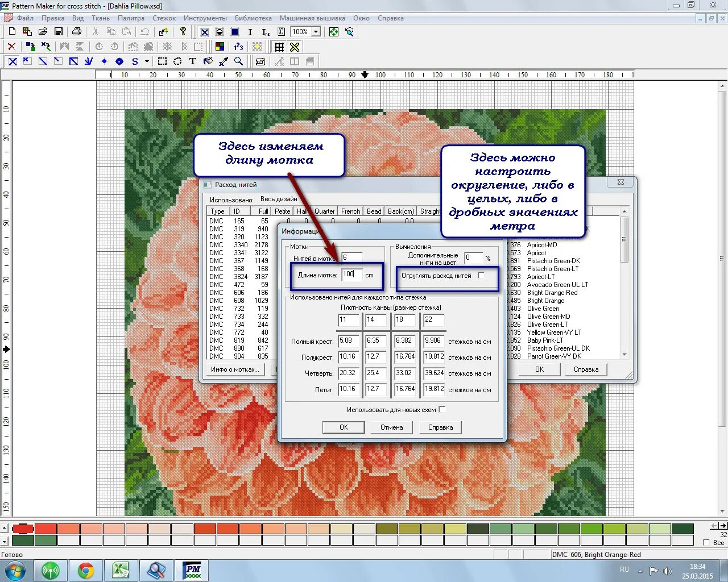Open Chrome from the taskbar
This screenshot has width=728, height=582.
tap(86, 570)
